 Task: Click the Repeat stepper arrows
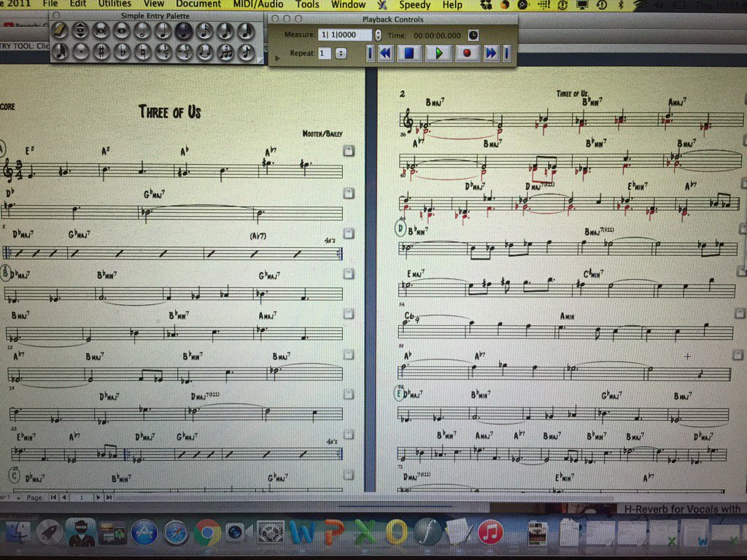coord(341,53)
